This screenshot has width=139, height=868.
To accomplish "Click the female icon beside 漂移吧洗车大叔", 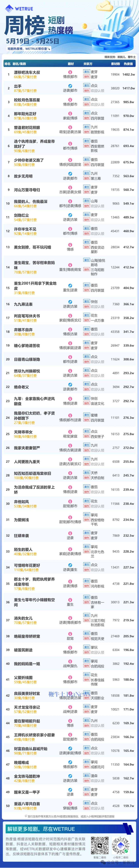I will (70, 72).
